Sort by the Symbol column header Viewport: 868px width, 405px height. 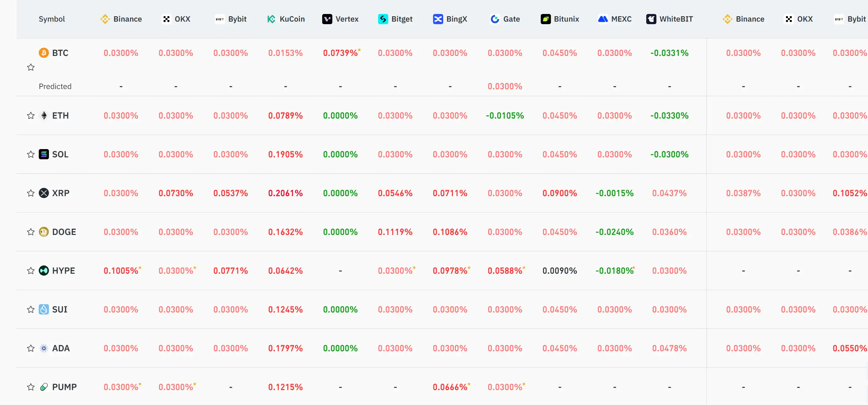51,19
